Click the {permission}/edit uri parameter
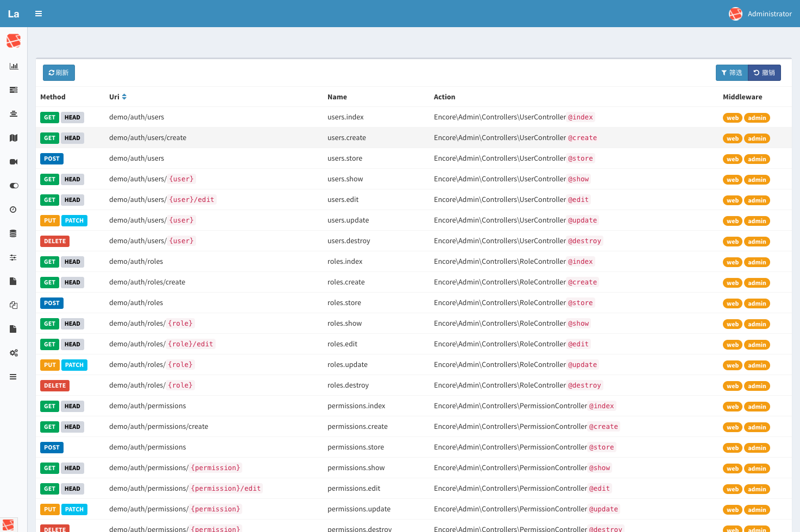Image resolution: width=800 pixels, height=532 pixels. tap(226, 489)
